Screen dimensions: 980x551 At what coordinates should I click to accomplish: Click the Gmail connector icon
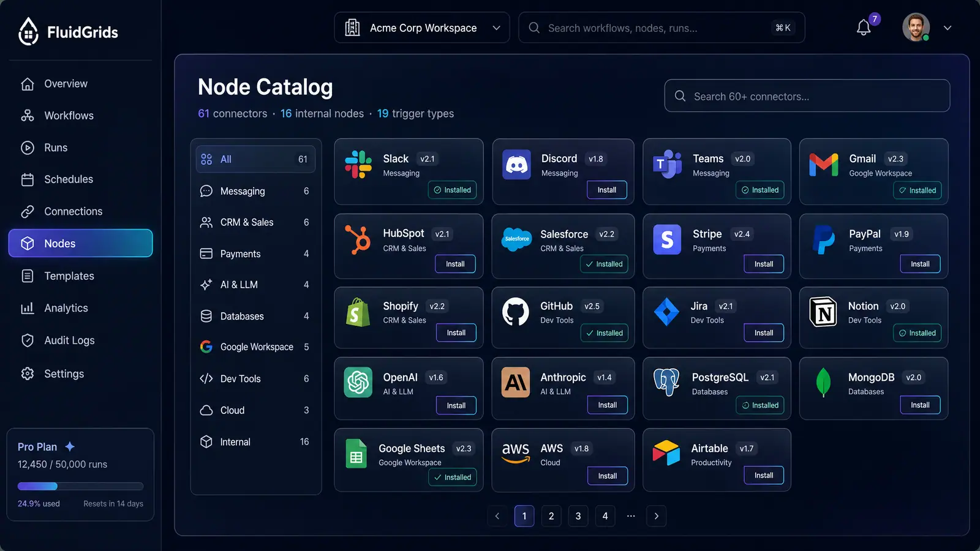click(824, 165)
